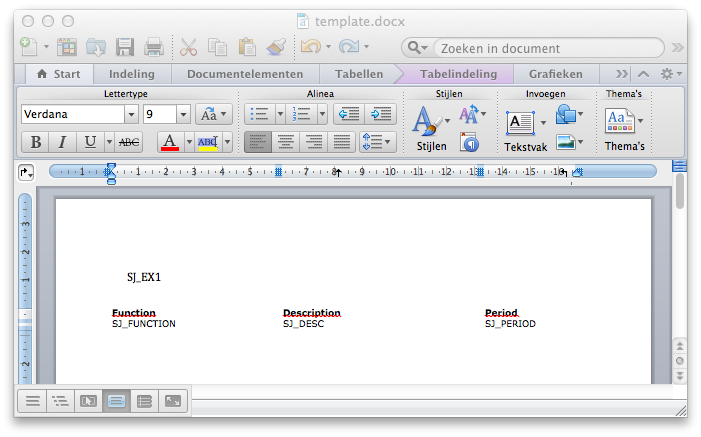The image size is (701, 437).
Task: Switch to the Start tab
Action: point(59,74)
